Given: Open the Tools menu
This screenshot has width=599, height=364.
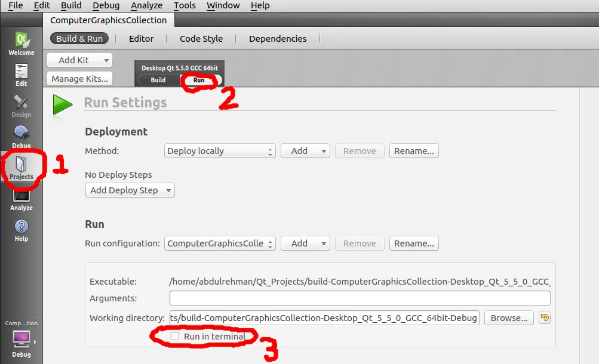Looking at the screenshot, I should click(185, 5).
